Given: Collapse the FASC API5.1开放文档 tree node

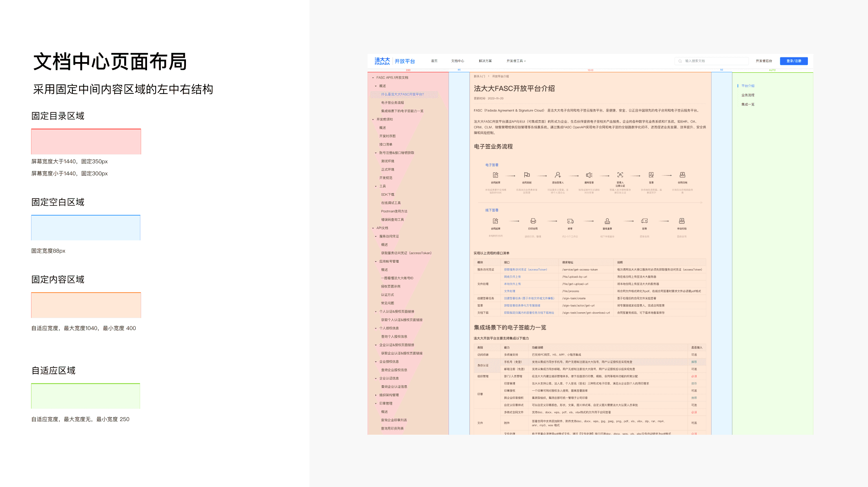Looking at the screenshot, I should pyautogui.click(x=373, y=78).
